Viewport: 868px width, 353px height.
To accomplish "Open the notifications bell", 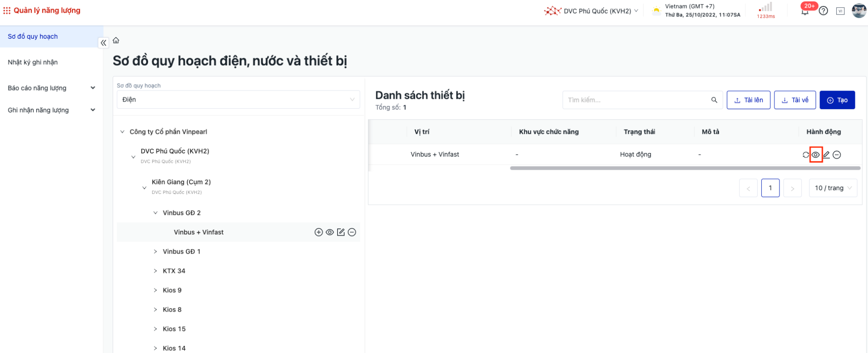I will [x=805, y=12].
